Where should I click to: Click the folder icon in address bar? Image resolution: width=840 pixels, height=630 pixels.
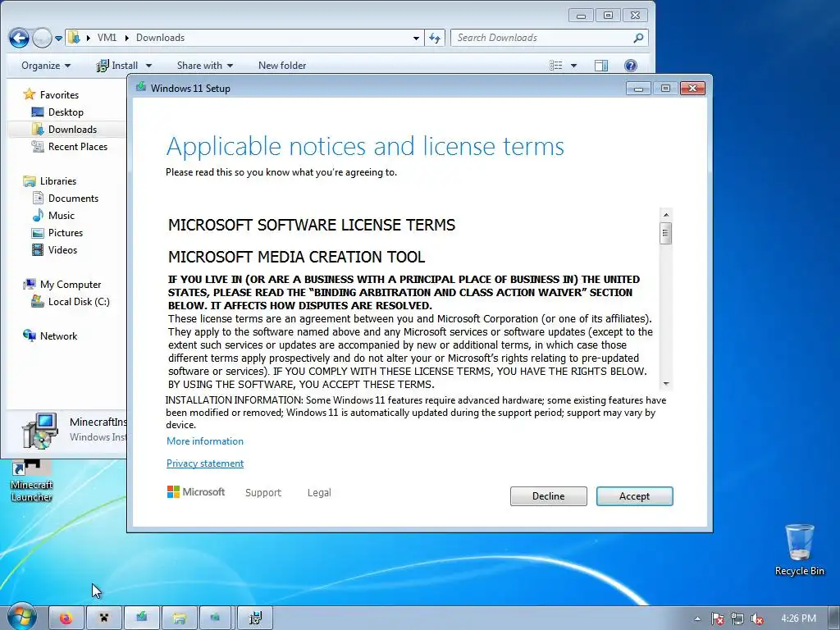pyautogui.click(x=74, y=38)
